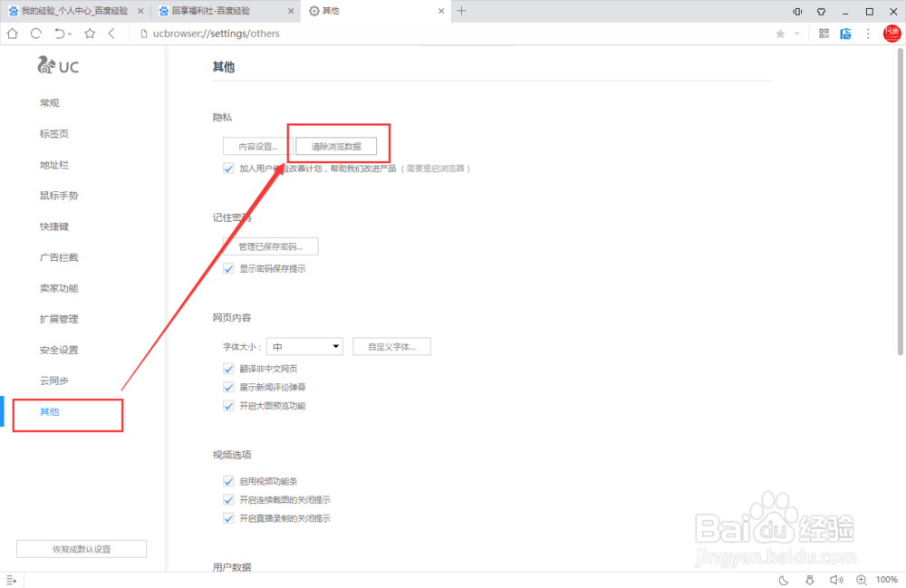This screenshot has width=906, height=588.
Task: Uncheck 加入用户体验改善计划 option
Action: click(228, 168)
